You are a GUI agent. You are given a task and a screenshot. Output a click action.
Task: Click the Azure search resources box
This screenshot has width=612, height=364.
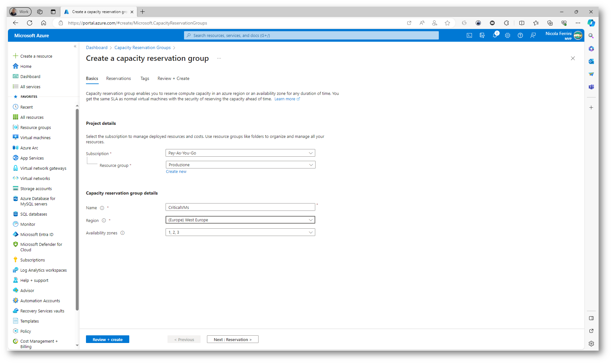pos(311,35)
